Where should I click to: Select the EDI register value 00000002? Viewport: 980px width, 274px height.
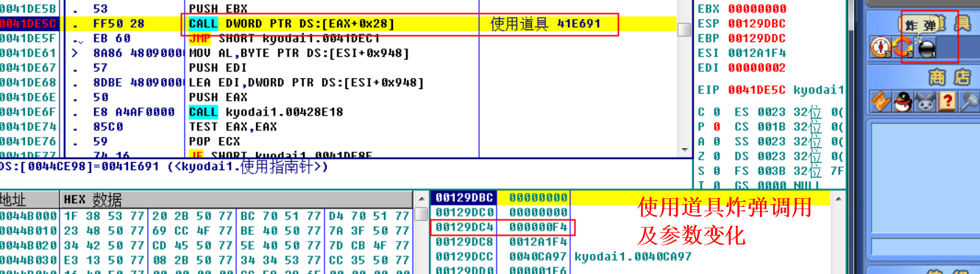pos(757,68)
